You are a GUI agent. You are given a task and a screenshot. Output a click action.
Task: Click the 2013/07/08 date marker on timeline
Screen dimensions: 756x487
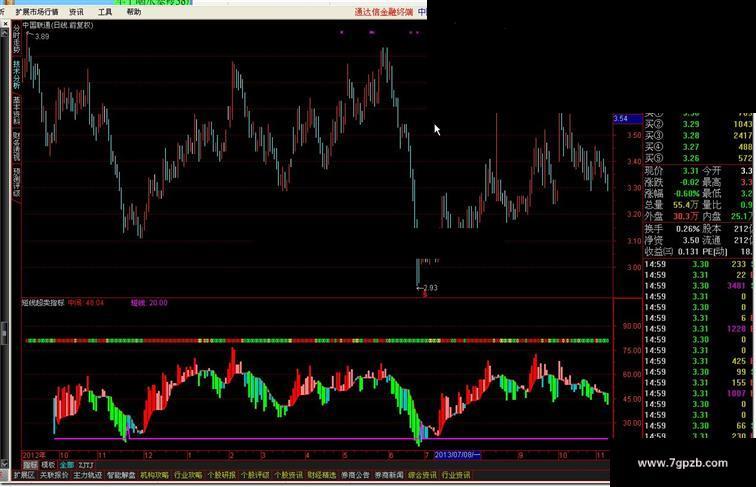(x=457, y=455)
